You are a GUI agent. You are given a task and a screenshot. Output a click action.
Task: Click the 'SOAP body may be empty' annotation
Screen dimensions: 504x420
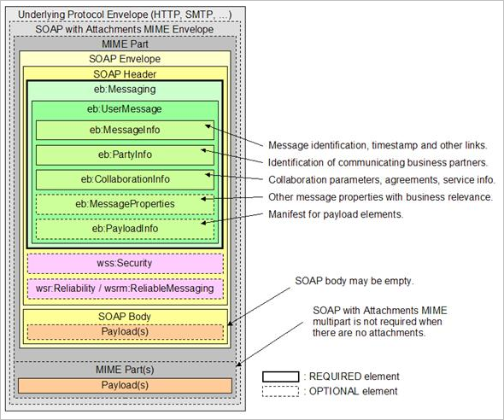355,281
